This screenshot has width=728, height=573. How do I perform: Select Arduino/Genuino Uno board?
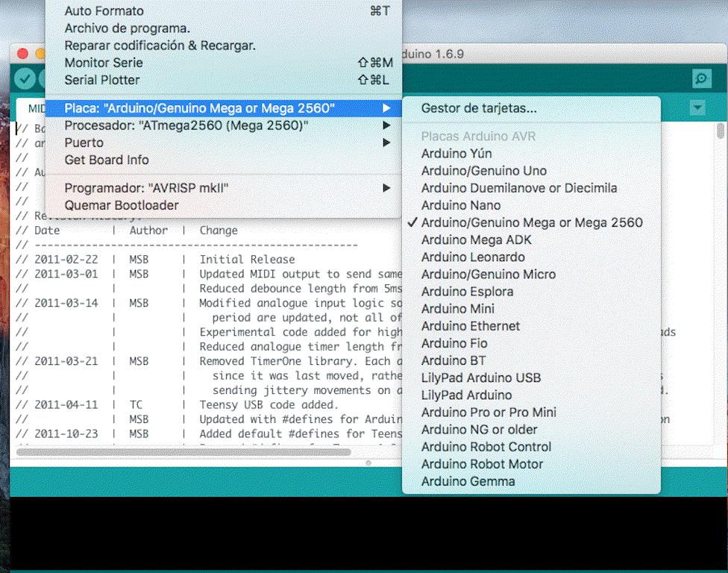[484, 171]
